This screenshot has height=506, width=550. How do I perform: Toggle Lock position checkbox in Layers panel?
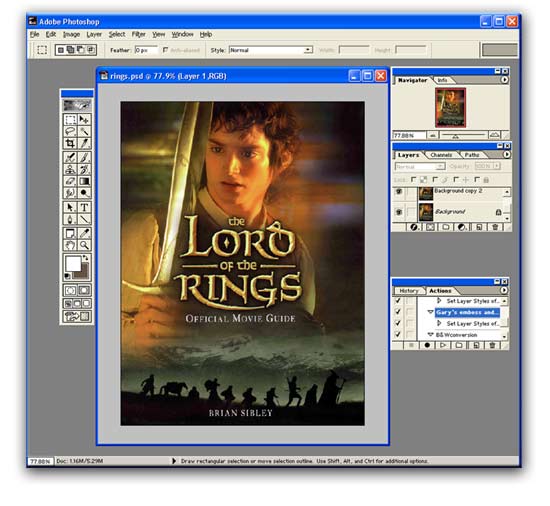click(x=456, y=180)
